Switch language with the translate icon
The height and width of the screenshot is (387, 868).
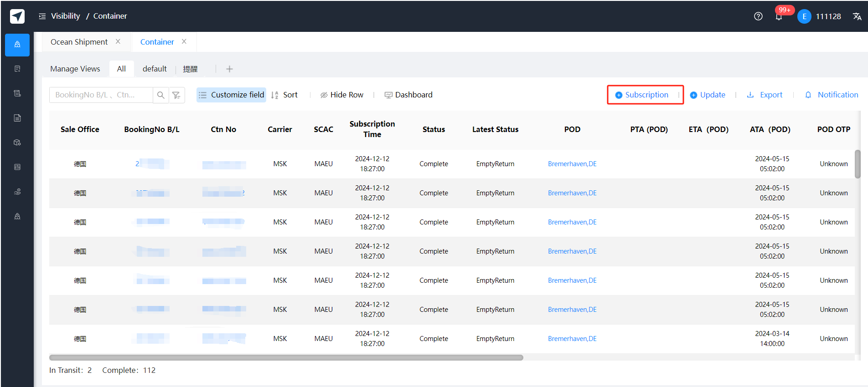click(857, 16)
